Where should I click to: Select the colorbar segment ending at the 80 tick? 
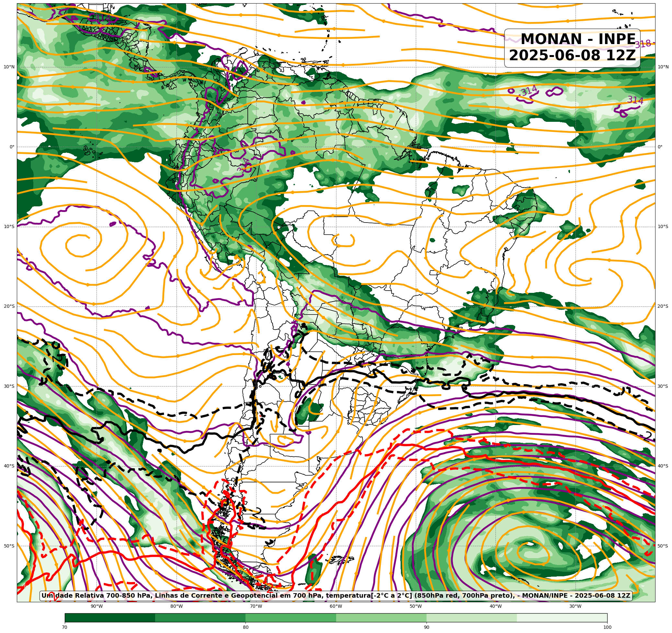[200, 618]
